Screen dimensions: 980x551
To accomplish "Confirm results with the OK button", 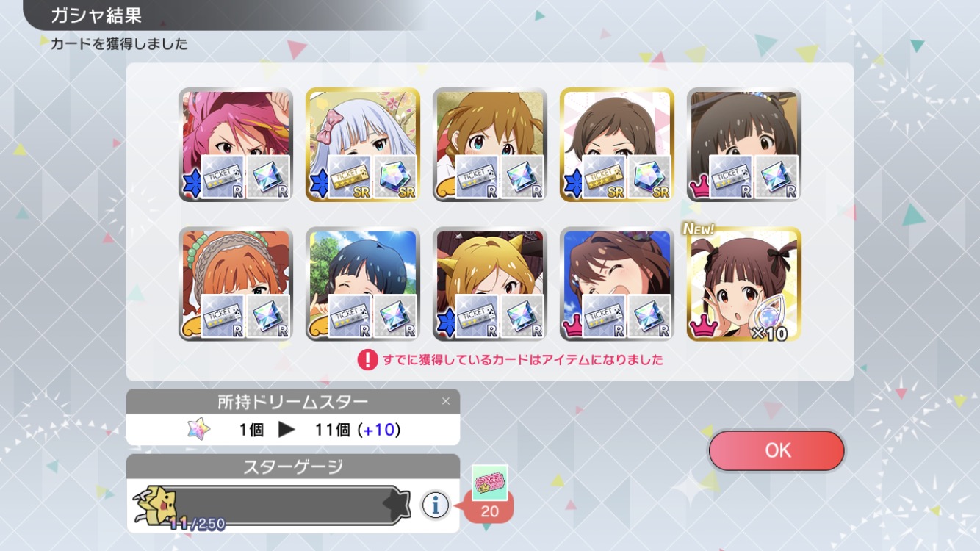I will coord(777,450).
